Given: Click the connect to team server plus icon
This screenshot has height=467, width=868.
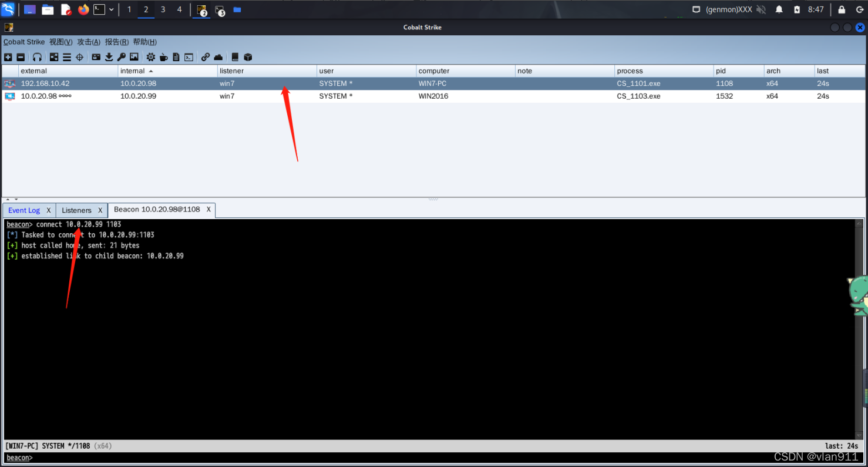Looking at the screenshot, I should (x=8, y=57).
